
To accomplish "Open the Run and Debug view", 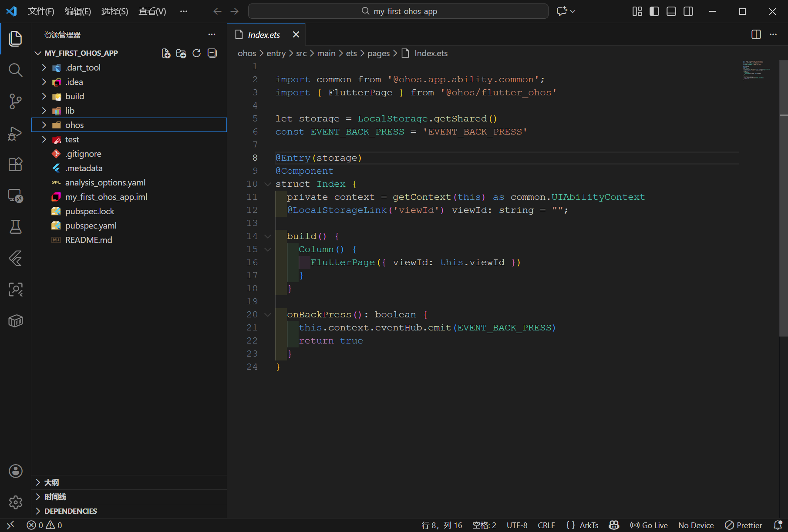I will coord(16,133).
